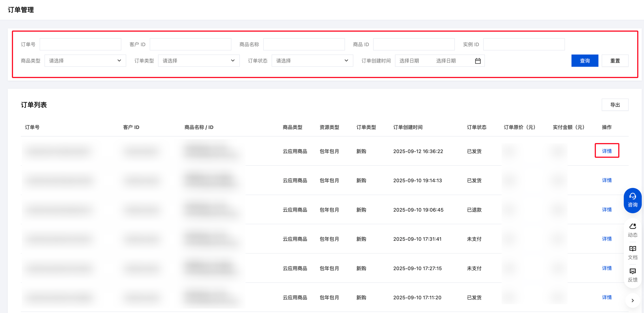Click the 商品名称 input box
This screenshot has height=313, width=644.
pos(304,44)
